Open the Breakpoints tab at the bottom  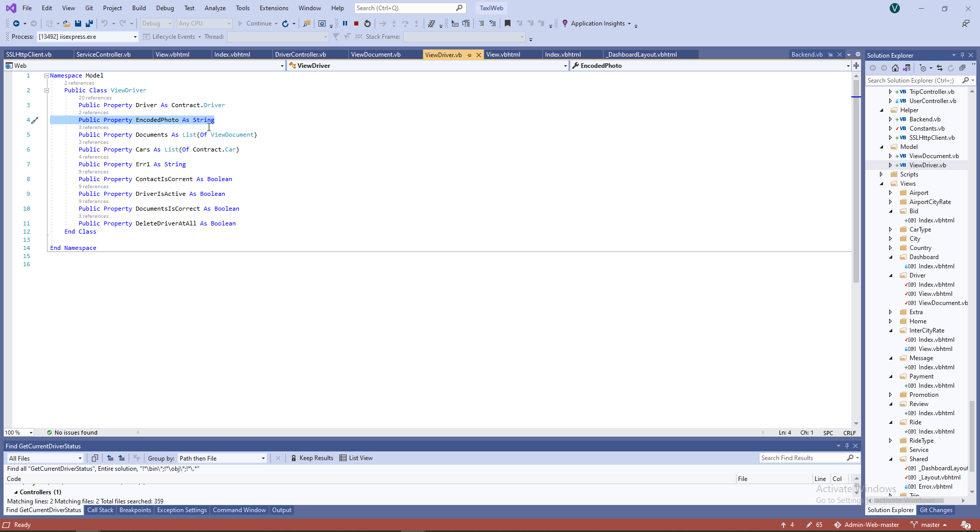pyautogui.click(x=135, y=510)
